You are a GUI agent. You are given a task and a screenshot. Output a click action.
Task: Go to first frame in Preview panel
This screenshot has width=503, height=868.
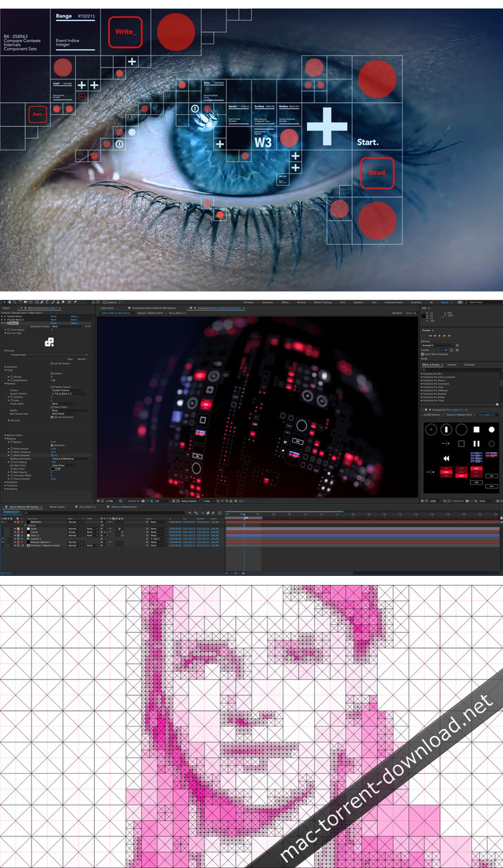[x=430, y=336]
